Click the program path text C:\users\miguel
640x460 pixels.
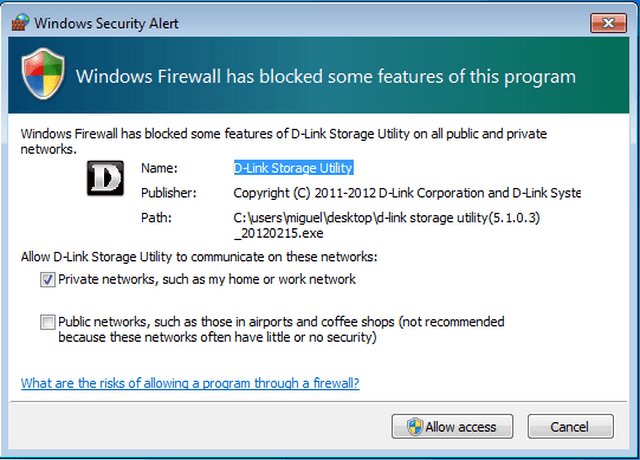point(387,225)
